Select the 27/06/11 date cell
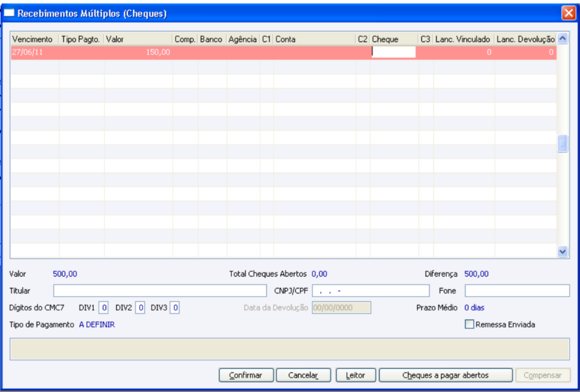This screenshot has width=580, height=392. (35, 52)
